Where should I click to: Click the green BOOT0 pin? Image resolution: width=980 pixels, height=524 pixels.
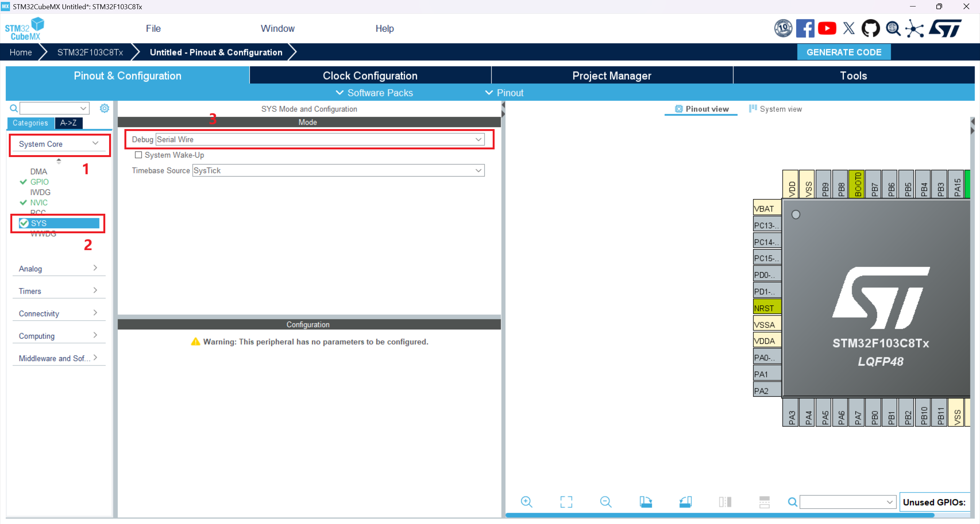pyautogui.click(x=857, y=184)
